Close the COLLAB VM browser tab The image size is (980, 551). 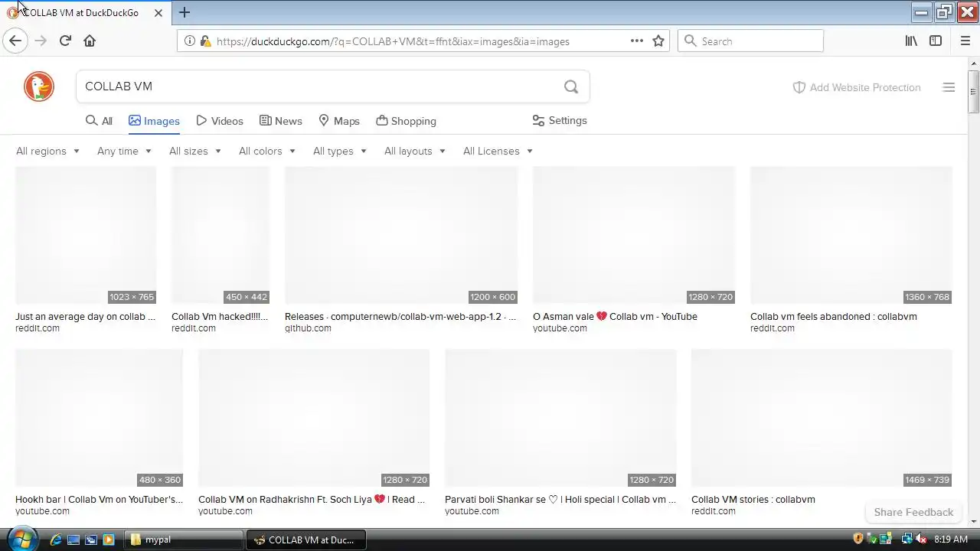pos(158,13)
